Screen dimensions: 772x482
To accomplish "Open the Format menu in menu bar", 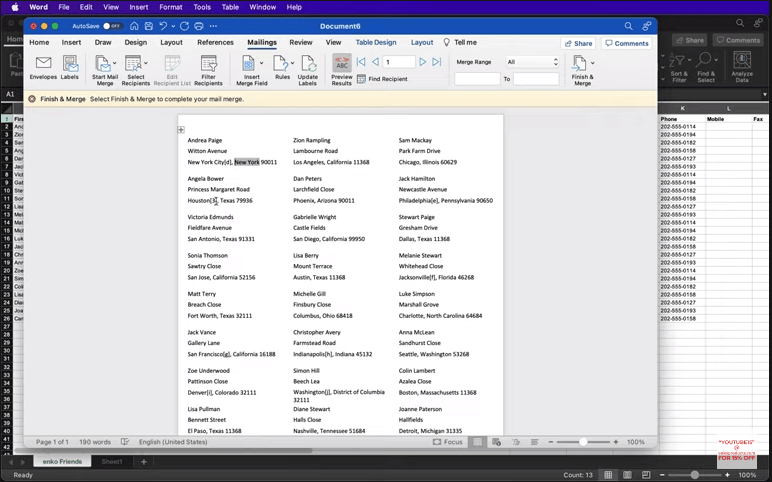I will [171, 7].
